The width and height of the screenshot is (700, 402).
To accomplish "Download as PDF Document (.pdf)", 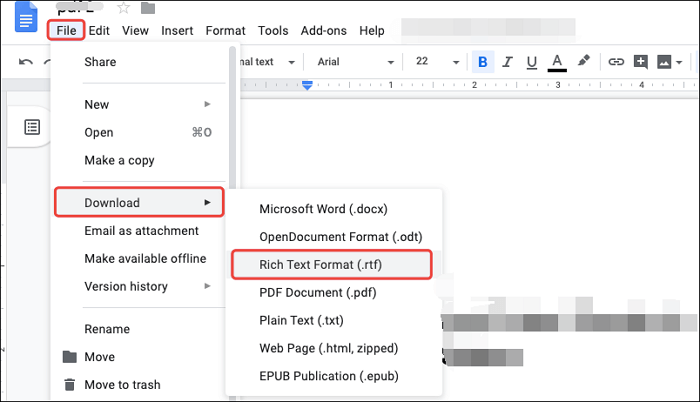I will point(334,293).
